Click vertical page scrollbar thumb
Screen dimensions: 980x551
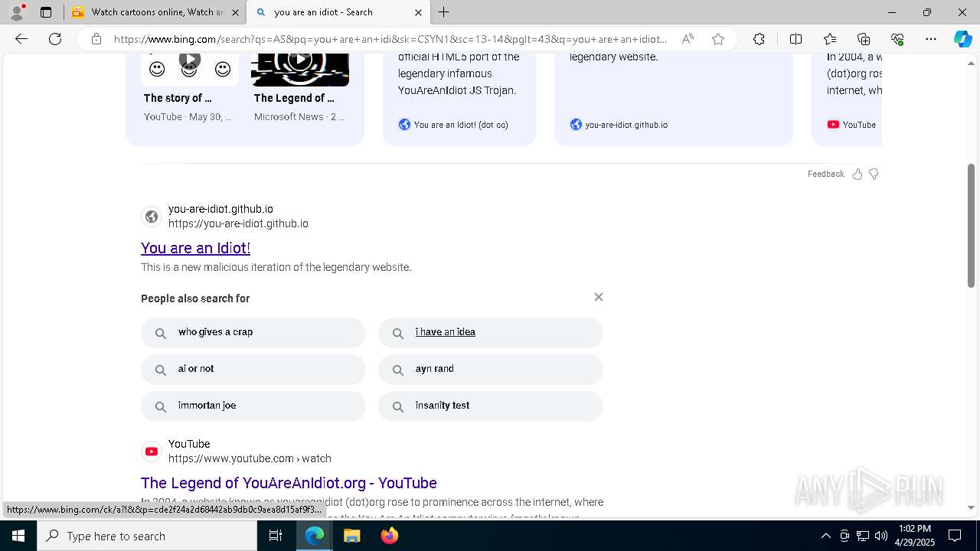click(x=972, y=226)
